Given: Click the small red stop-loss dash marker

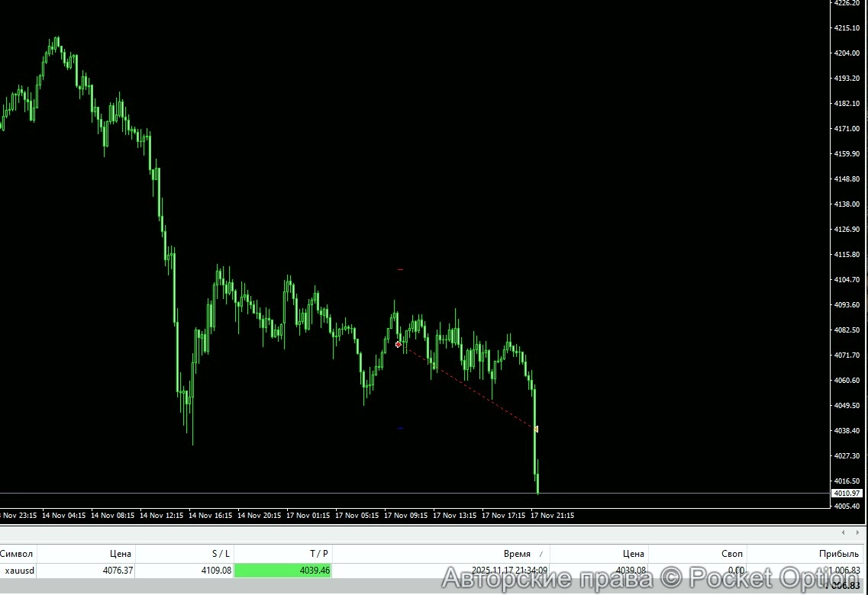Looking at the screenshot, I should pos(399,269).
